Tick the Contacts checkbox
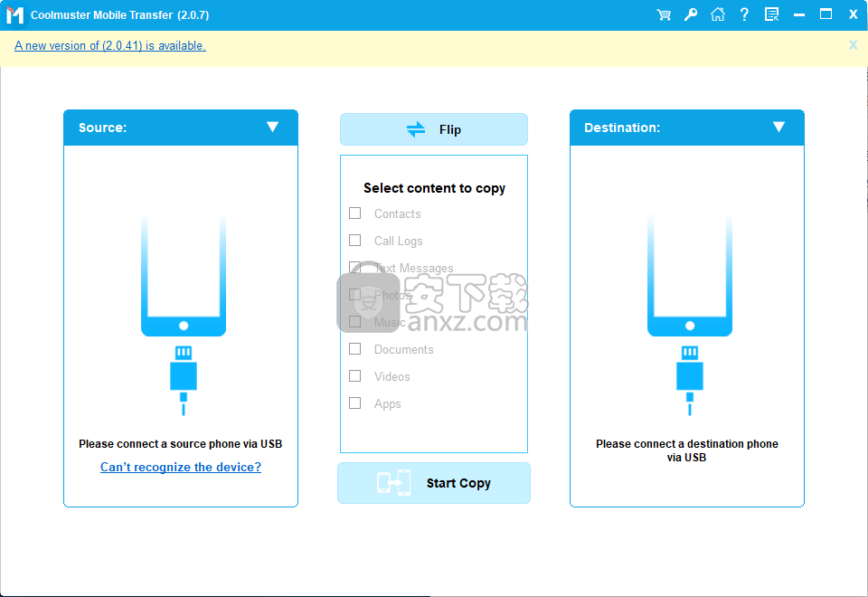This screenshot has width=868, height=597. (x=354, y=213)
